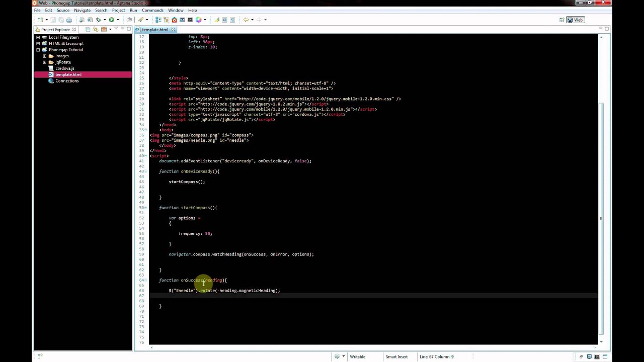This screenshot has width=644, height=362.
Task: Click Smart Insert in the status bar
Action: pos(396,356)
